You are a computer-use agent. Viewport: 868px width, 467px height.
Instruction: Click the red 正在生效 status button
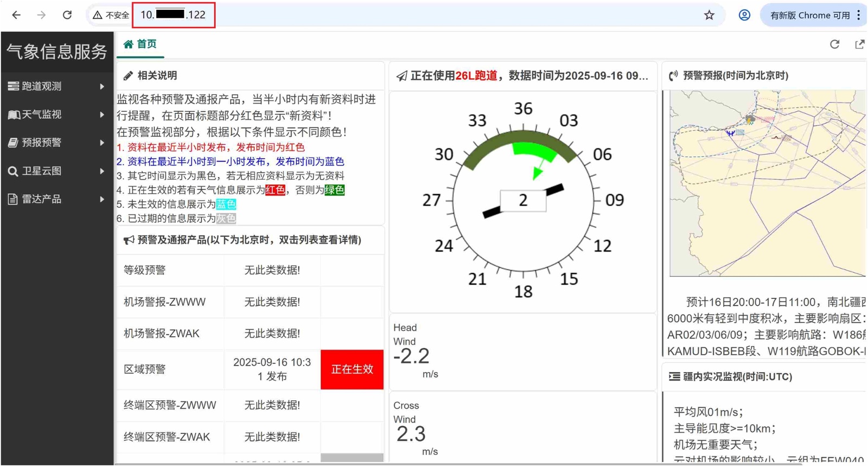click(x=352, y=369)
